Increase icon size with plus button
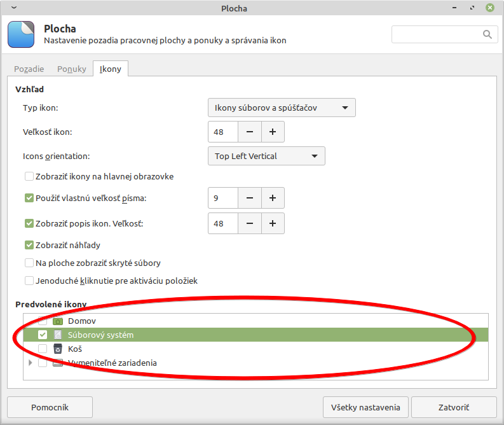504x425 pixels. click(273, 132)
